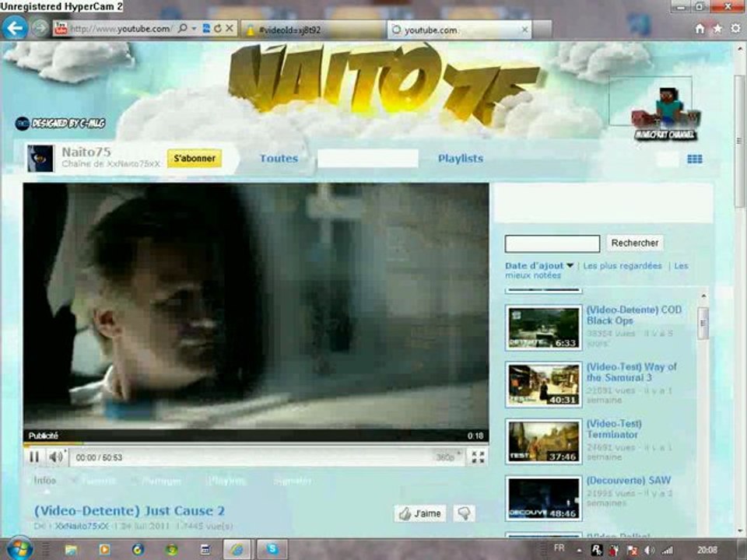Click the browser forward arrow button
This screenshot has height=560, width=747.
[40, 29]
